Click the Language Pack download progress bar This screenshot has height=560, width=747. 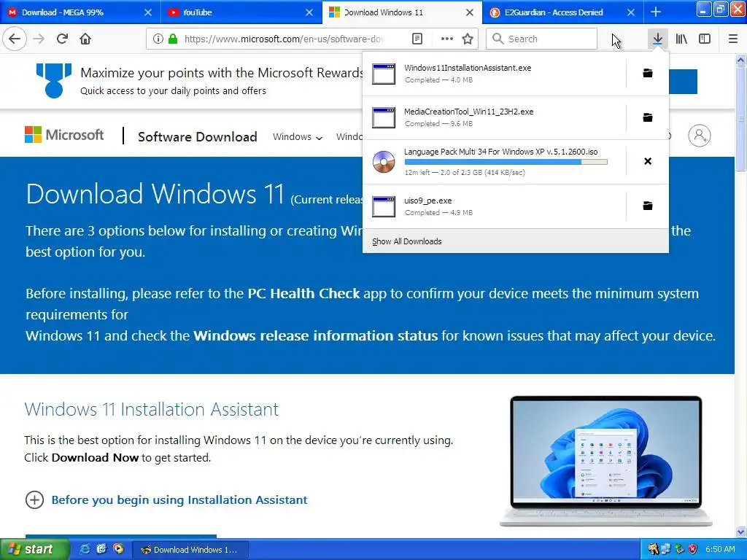506,162
